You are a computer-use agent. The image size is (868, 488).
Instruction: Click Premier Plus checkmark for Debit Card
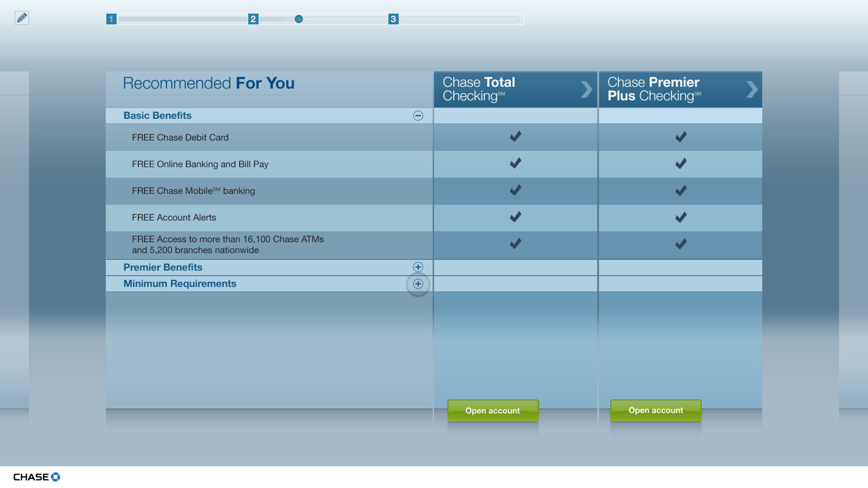click(x=681, y=136)
